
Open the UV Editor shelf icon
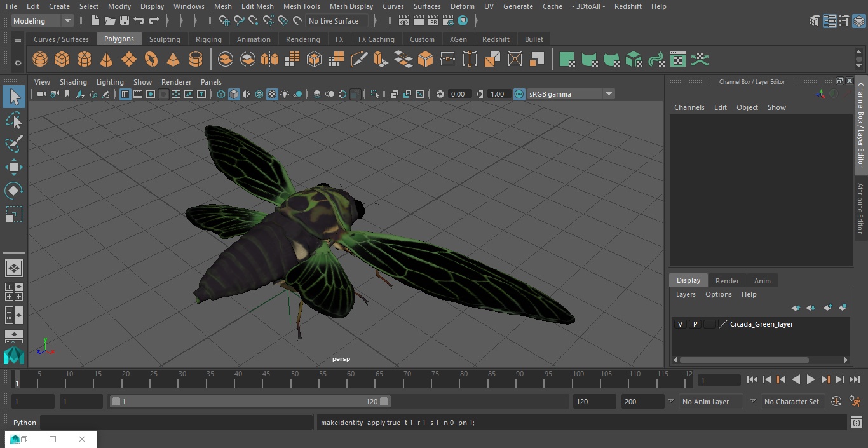(x=678, y=60)
